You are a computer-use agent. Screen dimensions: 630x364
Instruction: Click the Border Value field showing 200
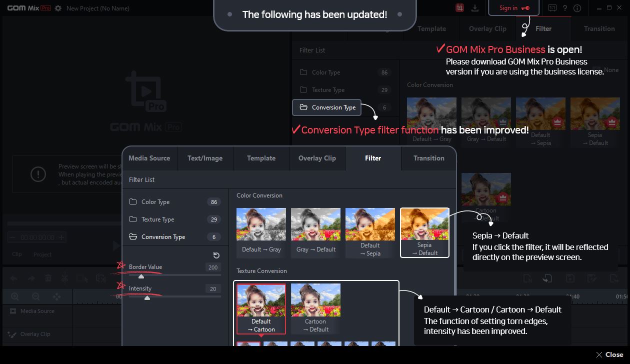click(x=213, y=267)
